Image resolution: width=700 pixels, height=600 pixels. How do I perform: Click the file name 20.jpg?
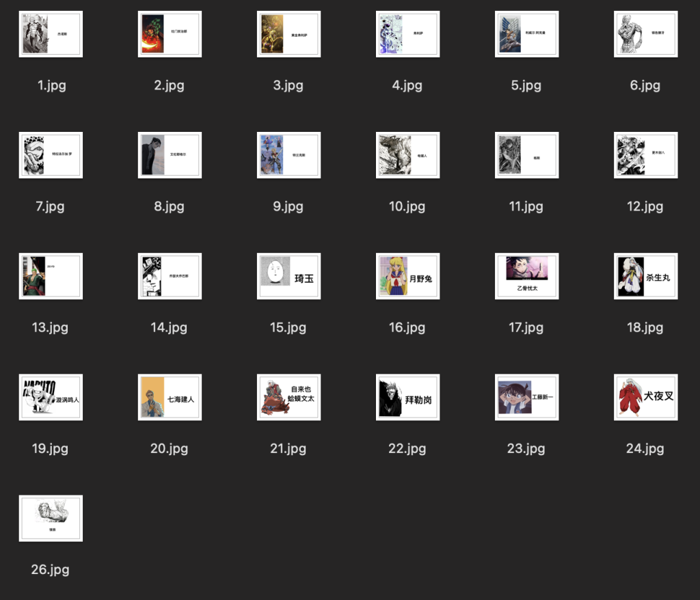170,448
